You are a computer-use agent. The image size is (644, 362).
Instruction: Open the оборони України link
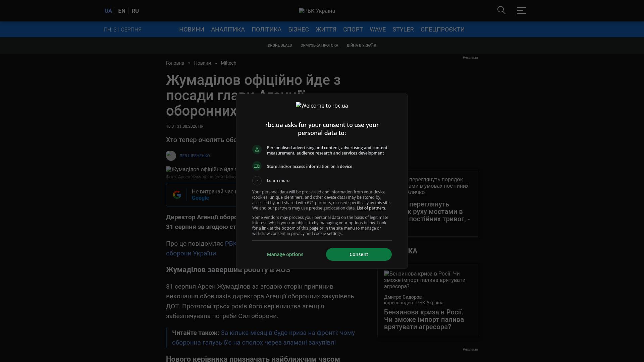pos(191,253)
